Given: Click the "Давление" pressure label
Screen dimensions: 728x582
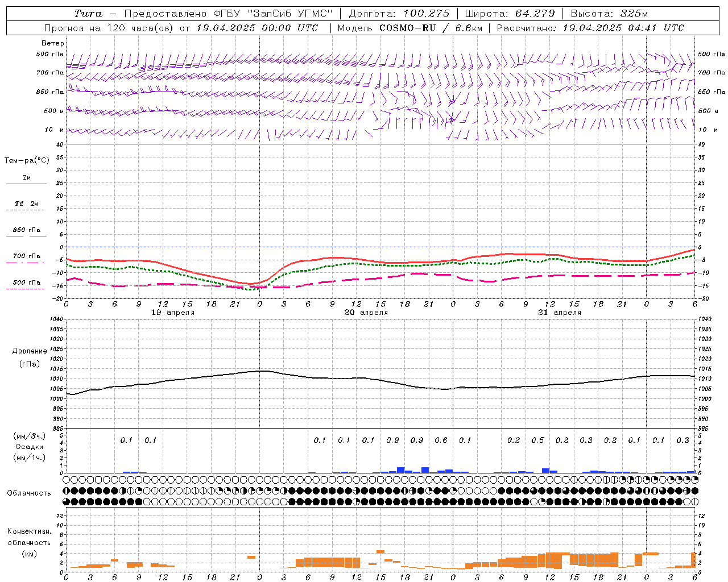Looking at the screenshot, I should [x=30, y=351].
